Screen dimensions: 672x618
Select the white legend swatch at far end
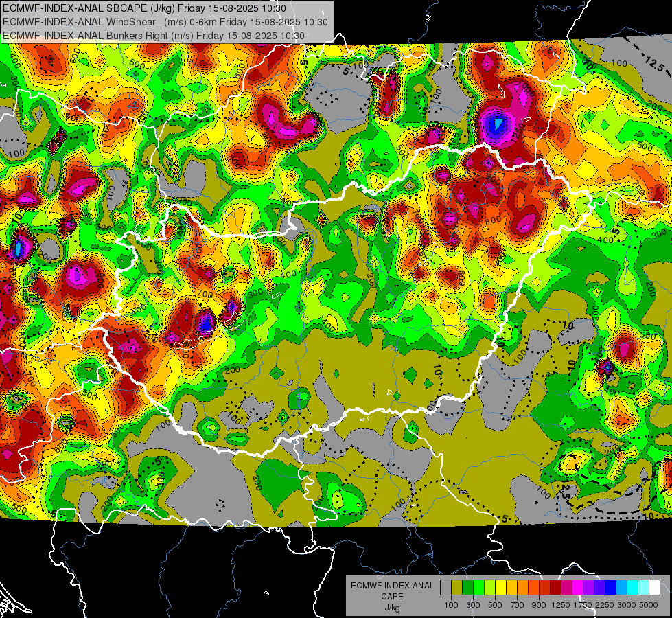655,588
